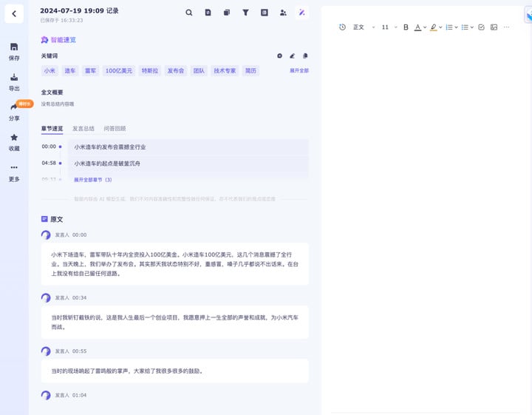Click the 100亿美元 keyword tag

pos(119,70)
